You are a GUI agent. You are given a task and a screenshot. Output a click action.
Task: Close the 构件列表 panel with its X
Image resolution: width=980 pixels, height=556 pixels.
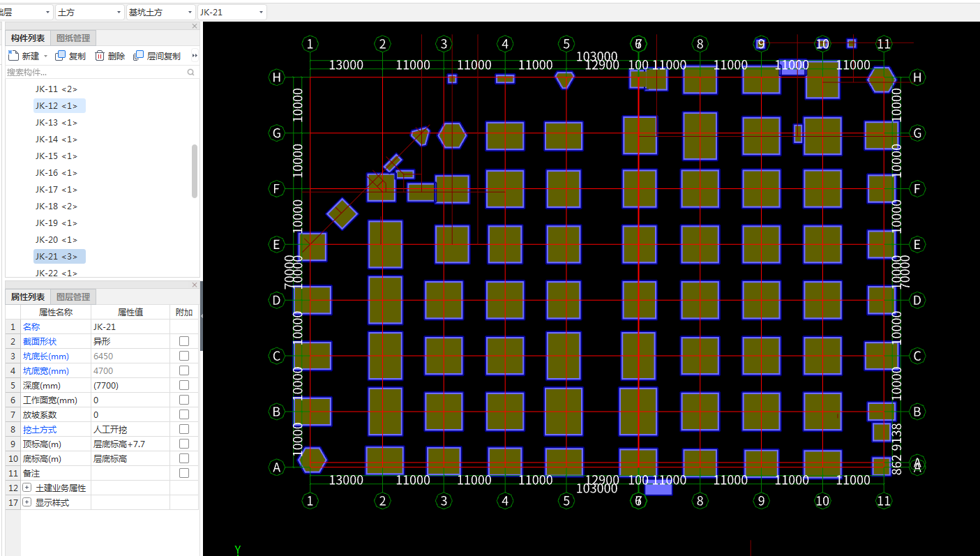coord(195,27)
